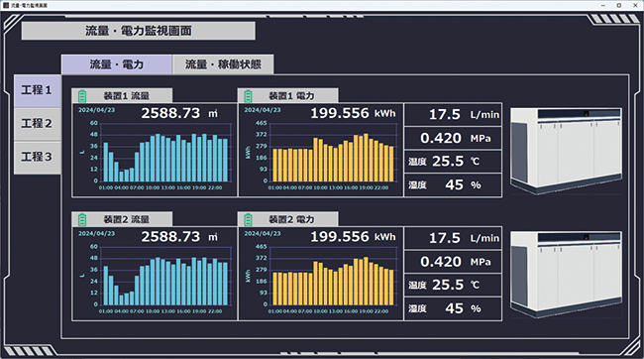The image size is (644, 359).
Task: Switch to the 流量・稼働状態 tab
Action: point(223,64)
